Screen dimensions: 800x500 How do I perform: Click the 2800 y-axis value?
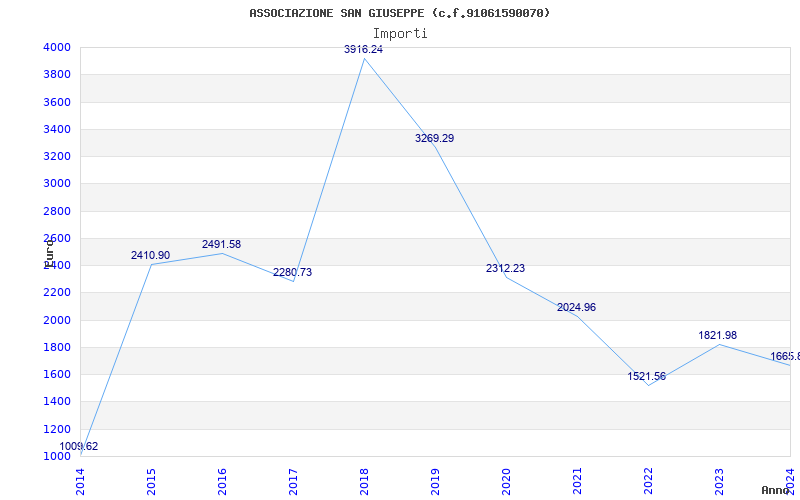(56, 211)
